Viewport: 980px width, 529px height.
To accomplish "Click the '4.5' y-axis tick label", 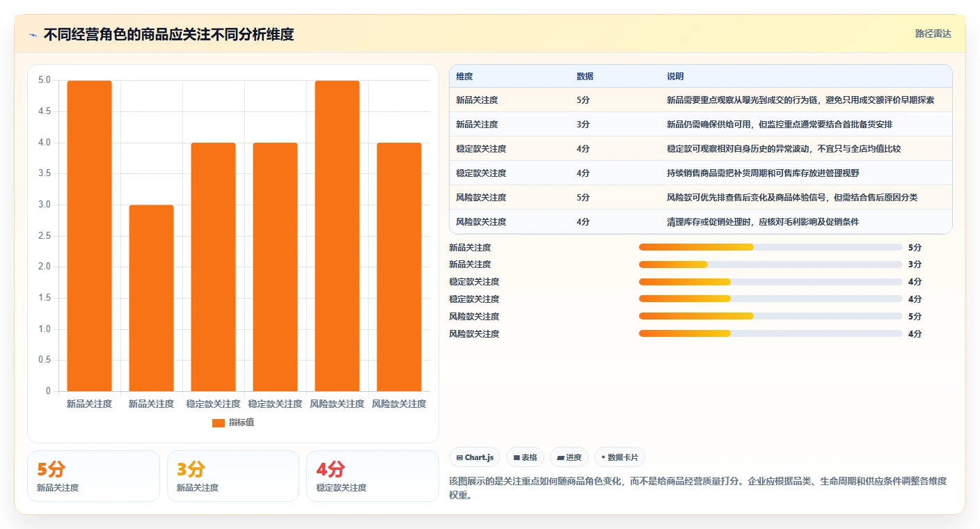I will tap(44, 111).
